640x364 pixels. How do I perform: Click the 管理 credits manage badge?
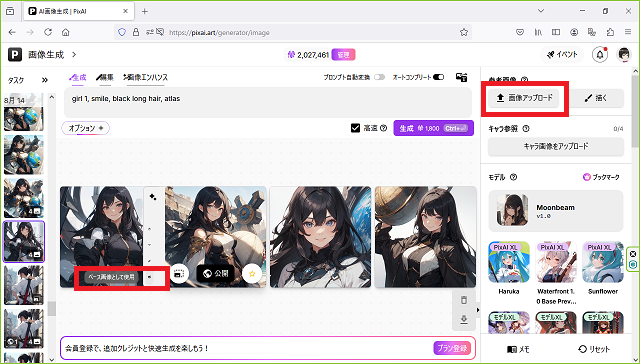[343, 55]
